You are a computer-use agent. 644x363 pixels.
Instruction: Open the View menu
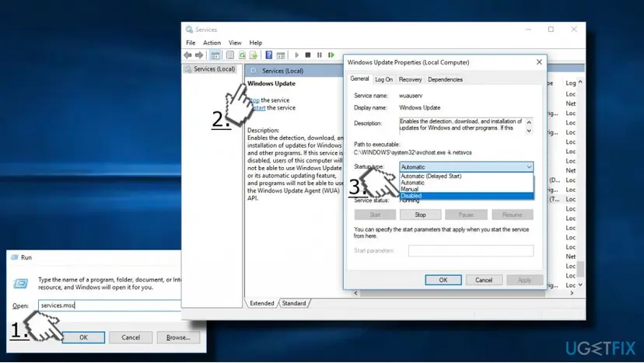[235, 43]
